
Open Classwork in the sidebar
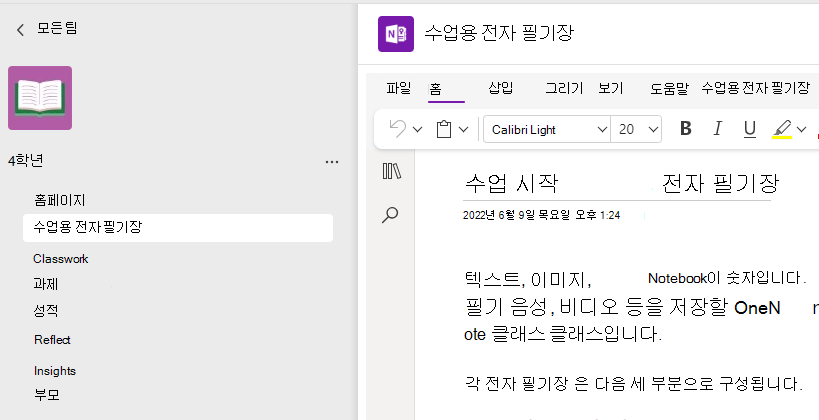pos(61,259)
